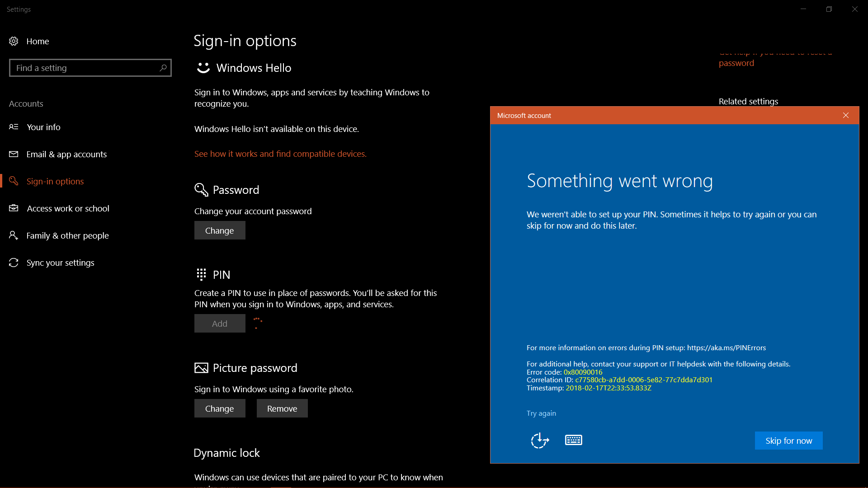This screenshot has height=488, width=868.
Task: Select Family & other people option
Action: pos(67,235)
